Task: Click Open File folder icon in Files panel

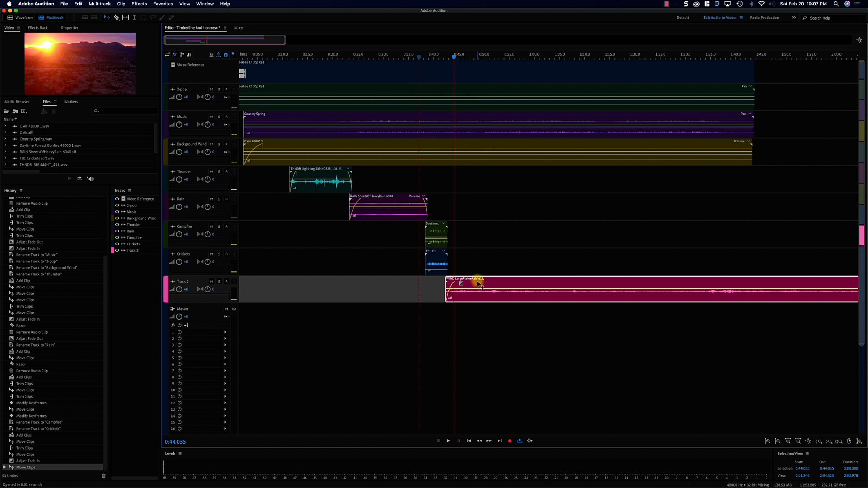Action: 6,111
